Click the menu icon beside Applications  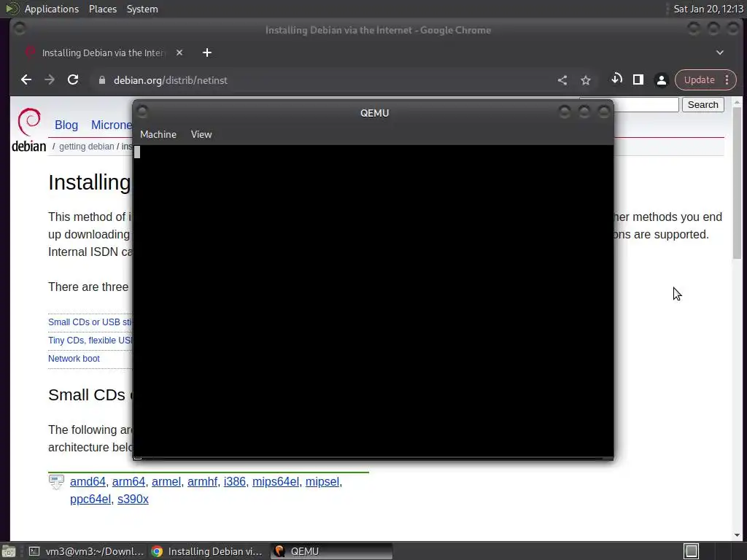click(12, 9)
